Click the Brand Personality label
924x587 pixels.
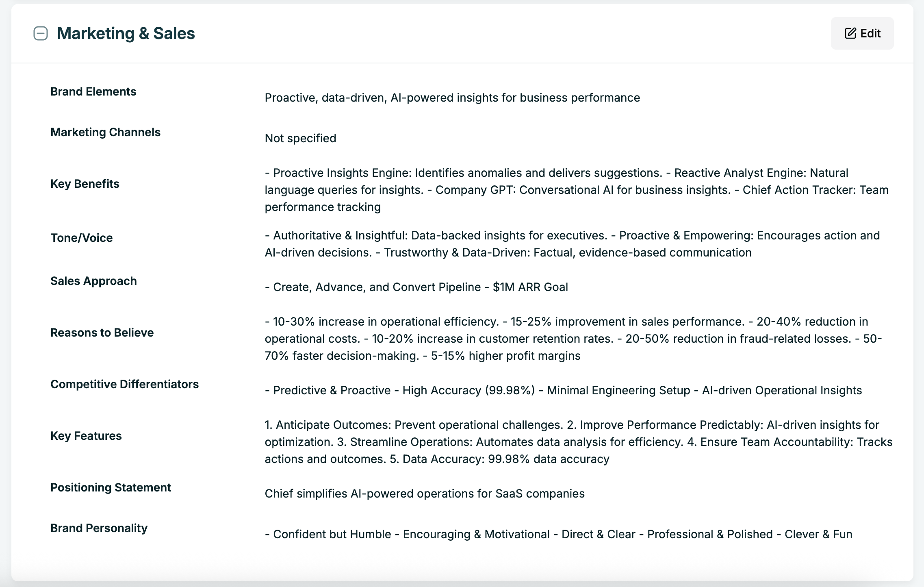pyautogui.click(x=99, y=528)
